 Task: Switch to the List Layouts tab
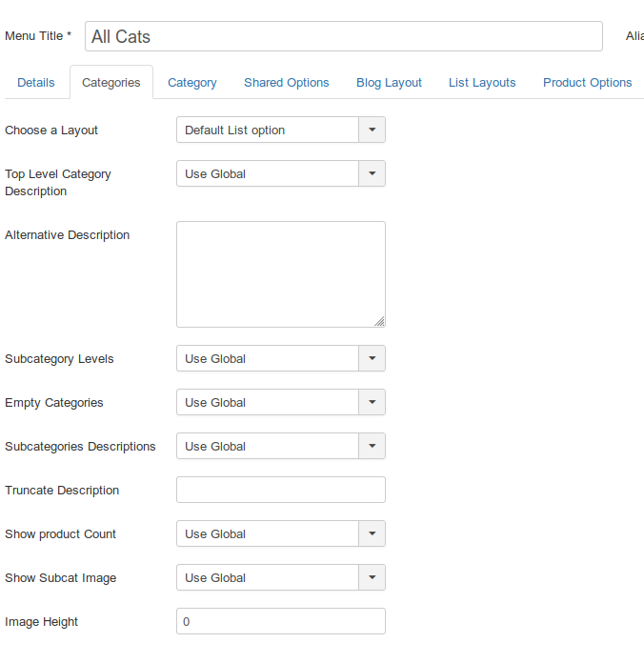[x=482, y=83]
